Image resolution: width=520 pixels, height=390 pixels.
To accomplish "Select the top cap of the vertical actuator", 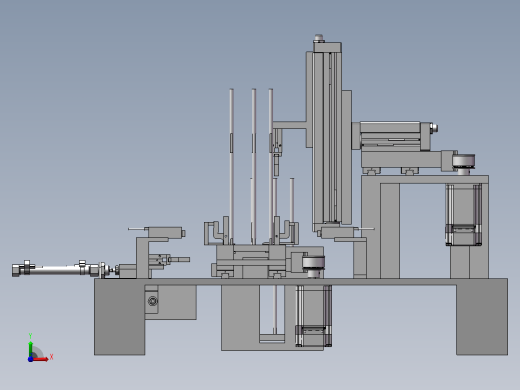I will pos(327,47).
